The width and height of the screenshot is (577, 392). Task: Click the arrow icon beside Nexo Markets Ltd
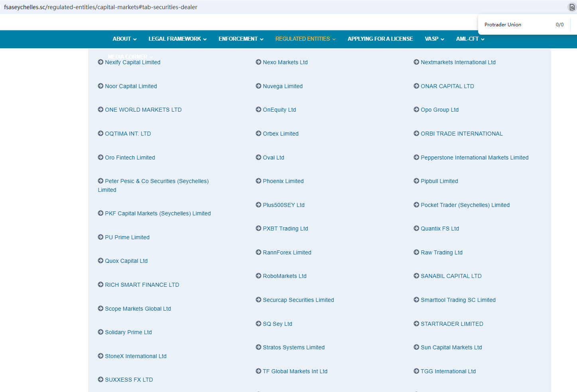258,62
